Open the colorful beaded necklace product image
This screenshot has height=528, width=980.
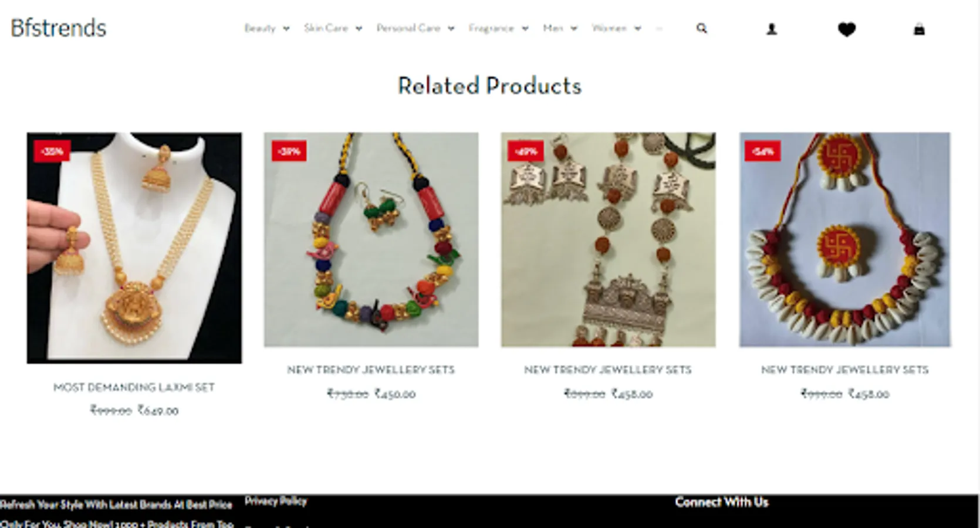pos(371,239)
